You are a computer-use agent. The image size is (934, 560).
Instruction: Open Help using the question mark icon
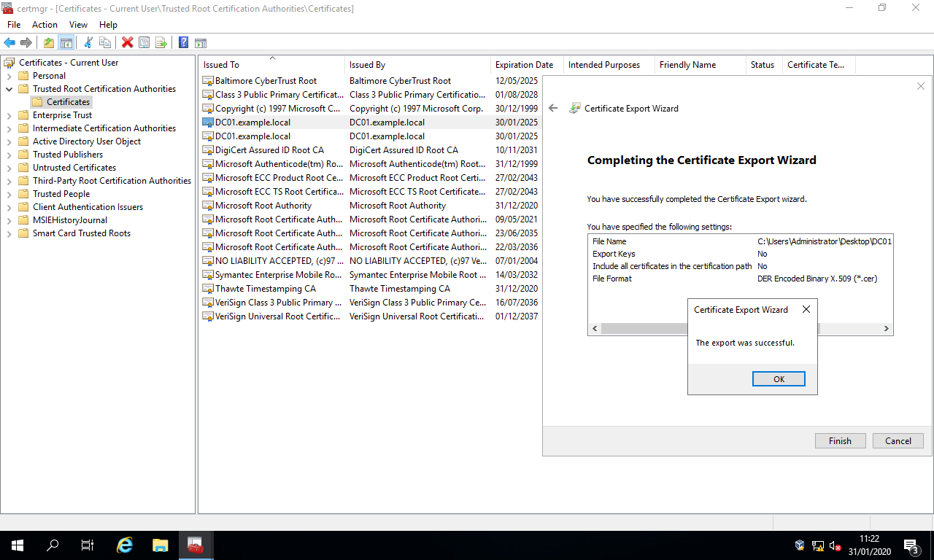pos(183,42)
